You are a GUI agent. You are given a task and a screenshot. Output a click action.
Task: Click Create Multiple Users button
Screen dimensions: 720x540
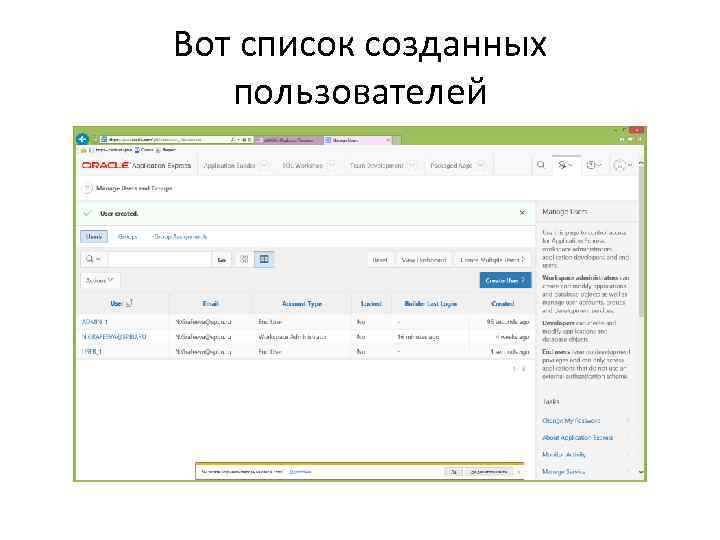492,260
